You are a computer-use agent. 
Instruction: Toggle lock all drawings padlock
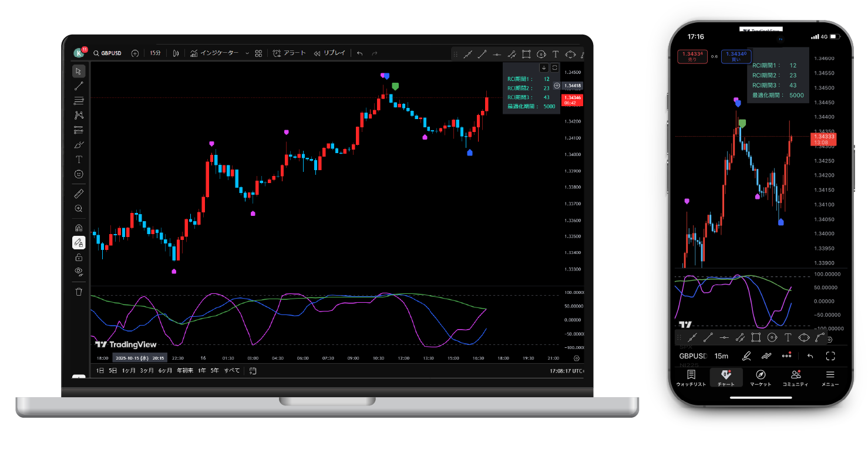click(x=79, y=257)
